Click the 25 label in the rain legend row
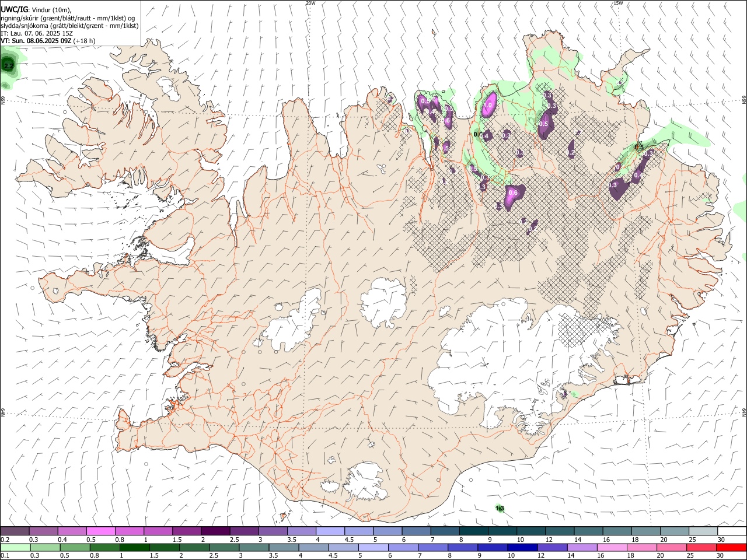 pos(690,556)
